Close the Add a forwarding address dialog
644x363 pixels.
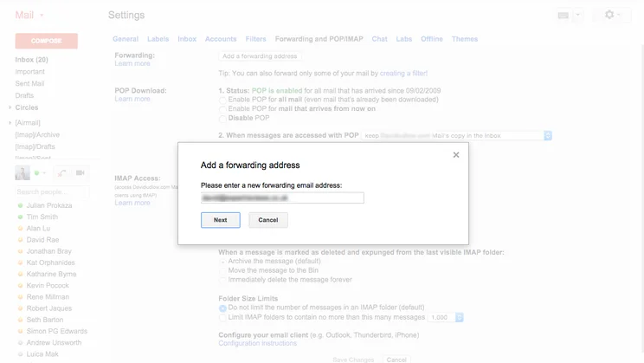point(456,155)
